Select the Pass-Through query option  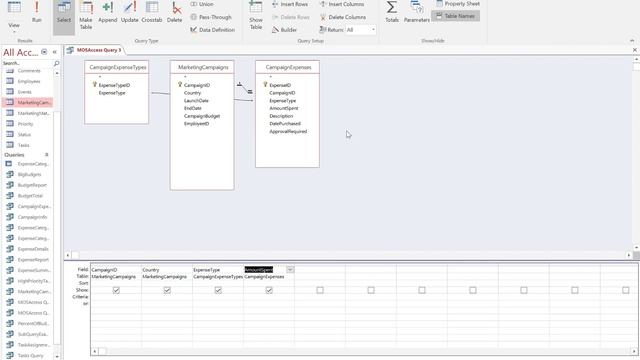[x=211, y=17]
